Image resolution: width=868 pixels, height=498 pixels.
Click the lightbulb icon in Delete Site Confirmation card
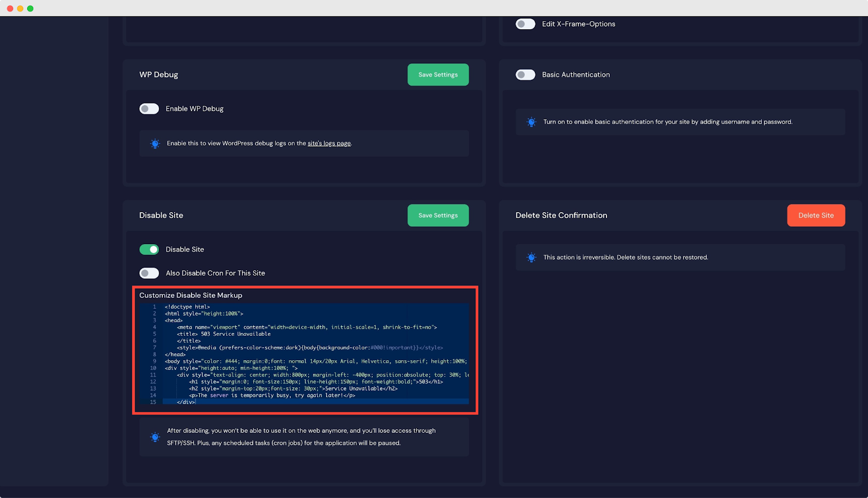(531, 257)
